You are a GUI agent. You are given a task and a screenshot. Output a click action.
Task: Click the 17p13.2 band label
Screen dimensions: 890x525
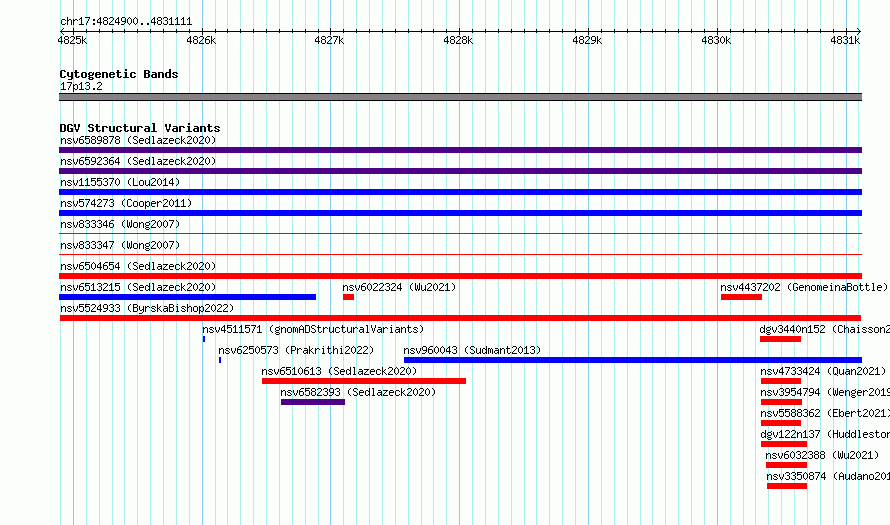81,86
